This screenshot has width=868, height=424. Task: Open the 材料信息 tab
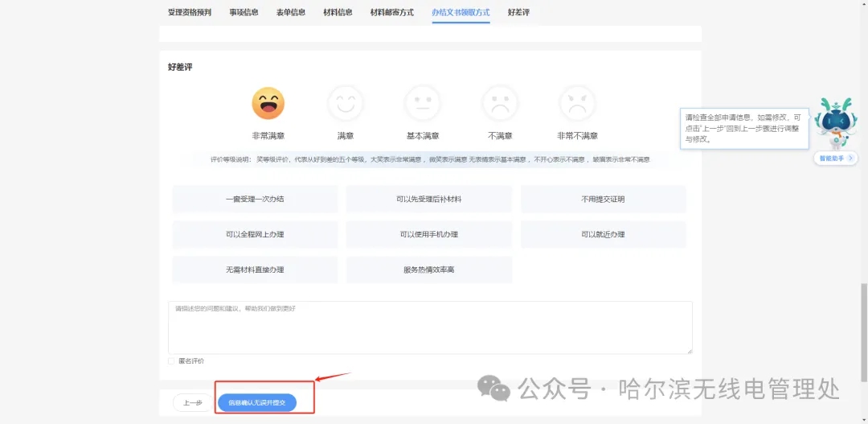(x=338, y=12)
